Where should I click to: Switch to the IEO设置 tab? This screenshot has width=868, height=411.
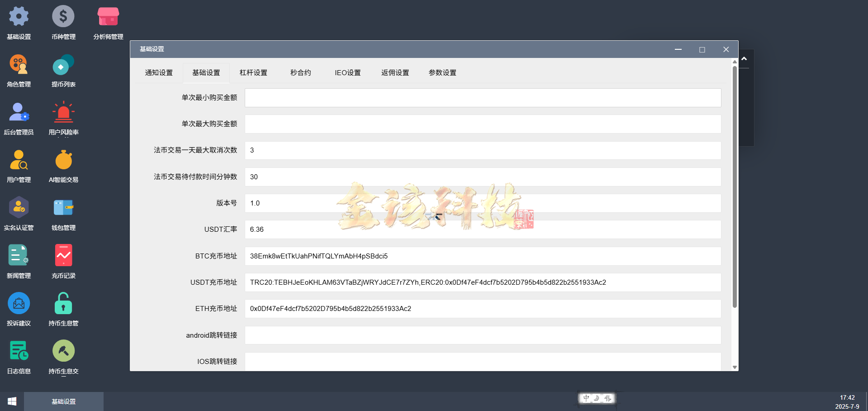347,72
